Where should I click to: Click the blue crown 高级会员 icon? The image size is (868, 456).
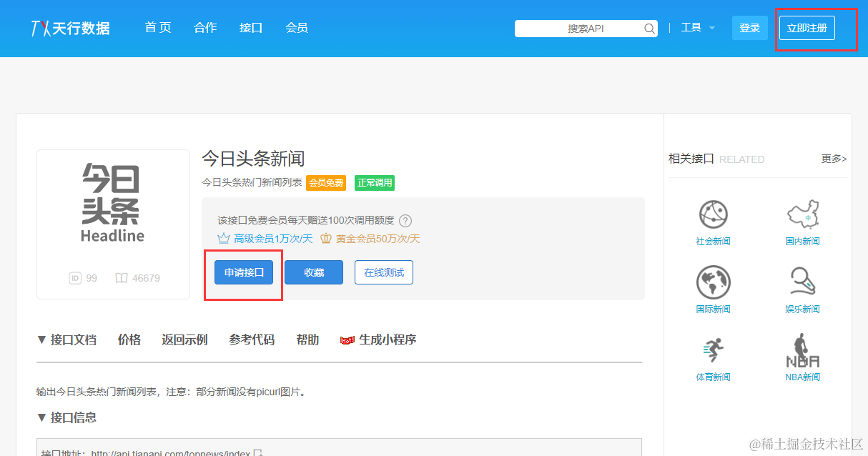coord(224,238)
